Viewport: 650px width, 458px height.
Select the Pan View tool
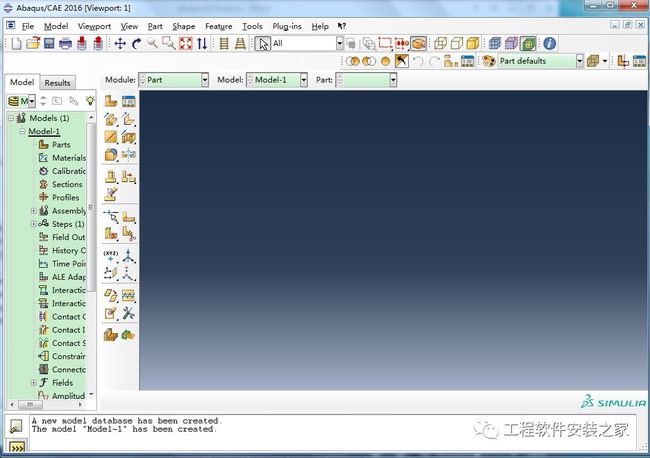120,43
